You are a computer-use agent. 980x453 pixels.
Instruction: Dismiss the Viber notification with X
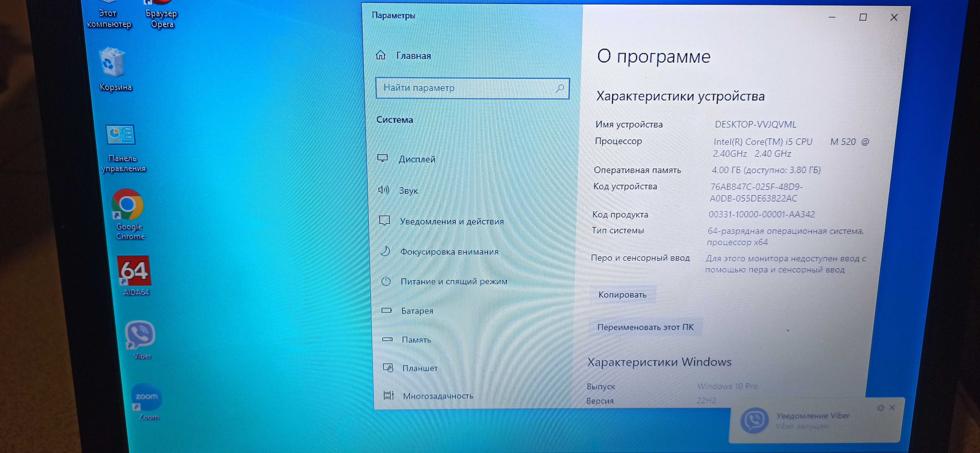pos(892,407)
